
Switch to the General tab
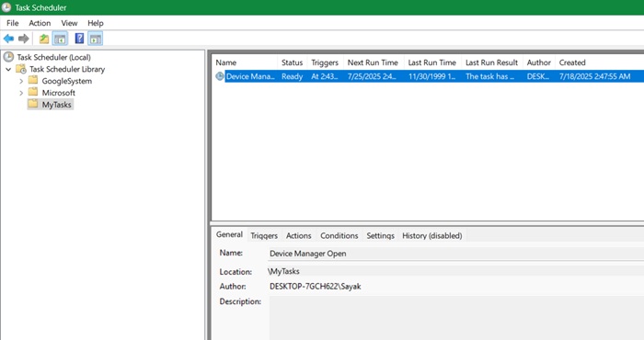[229, 234]
